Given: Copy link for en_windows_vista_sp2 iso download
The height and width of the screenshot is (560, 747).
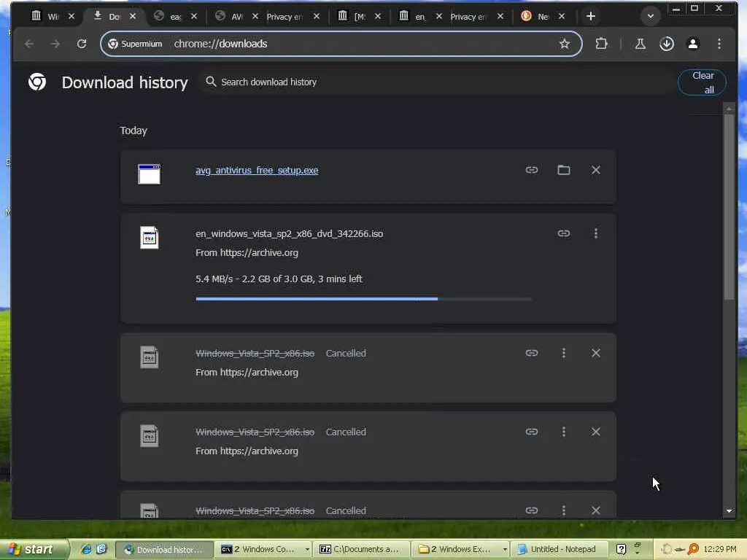Looking at the screenshot, I should (x=564, y=233).
